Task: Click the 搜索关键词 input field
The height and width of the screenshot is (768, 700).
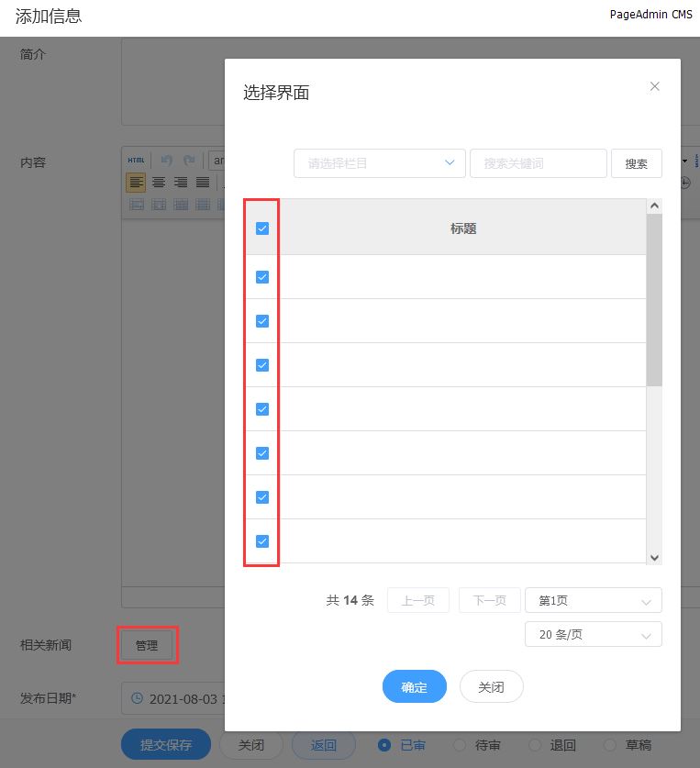Action: pos(538,163)
